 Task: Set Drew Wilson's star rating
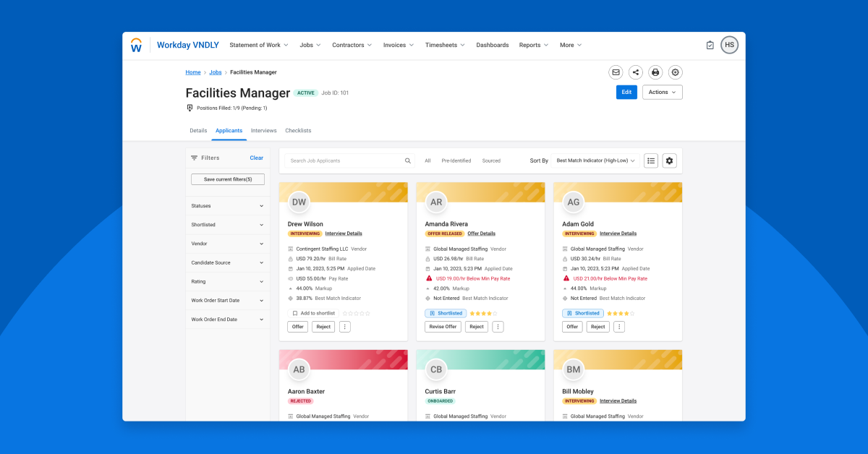(356, 313)
